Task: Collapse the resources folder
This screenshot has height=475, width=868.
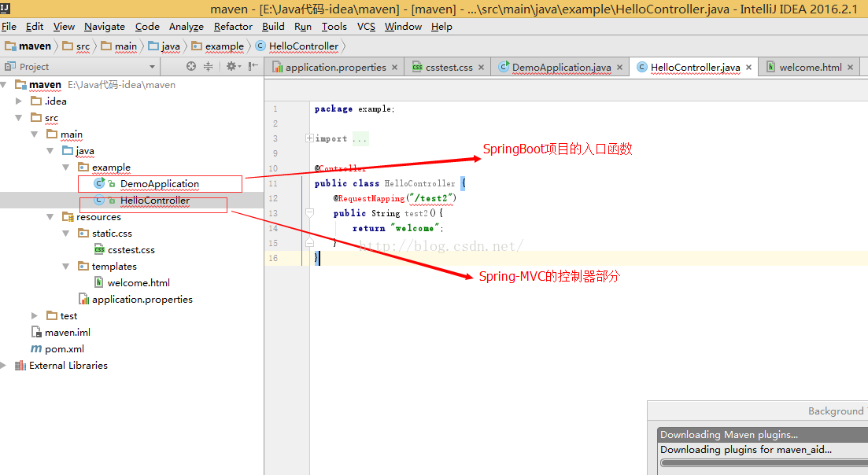Action: click(x=50, y=217)
